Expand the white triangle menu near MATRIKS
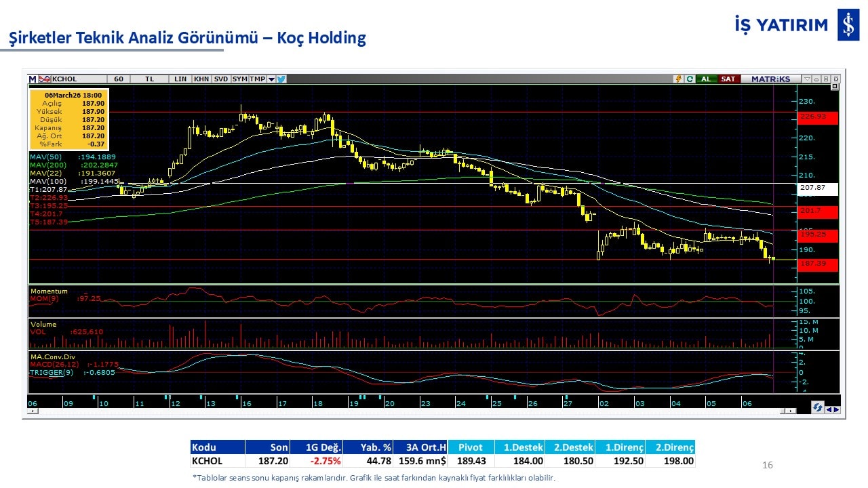868x488 pixels. pos(806,79)
